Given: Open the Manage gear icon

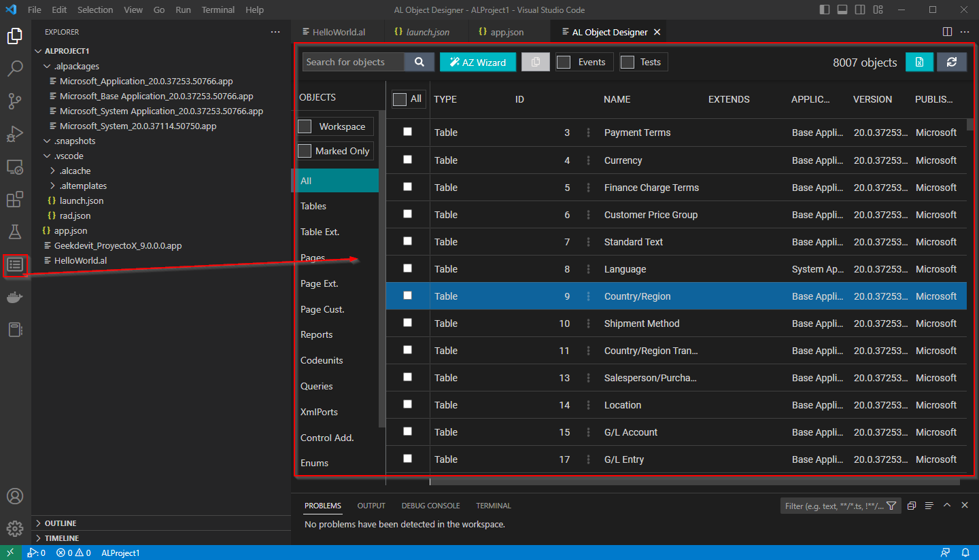Looking at the screenshot, I should click(x=15, y=528).
